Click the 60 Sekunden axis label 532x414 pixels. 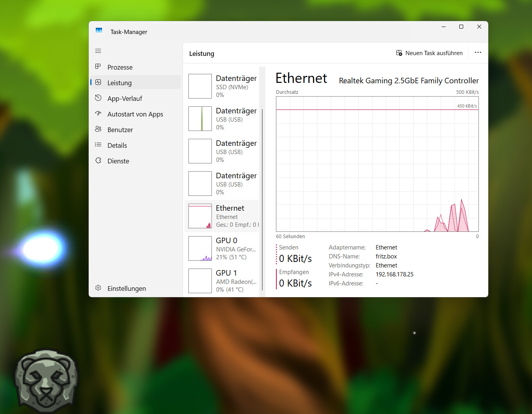point(290,237)
